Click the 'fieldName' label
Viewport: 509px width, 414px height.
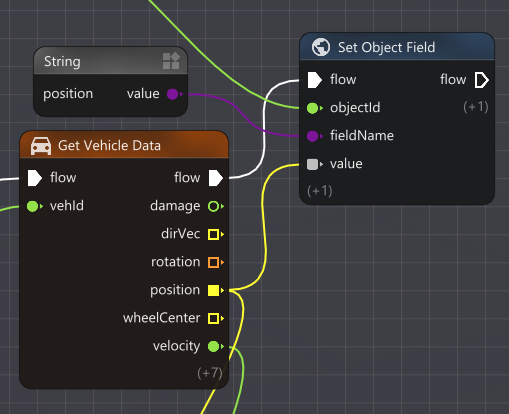point(362,136)
